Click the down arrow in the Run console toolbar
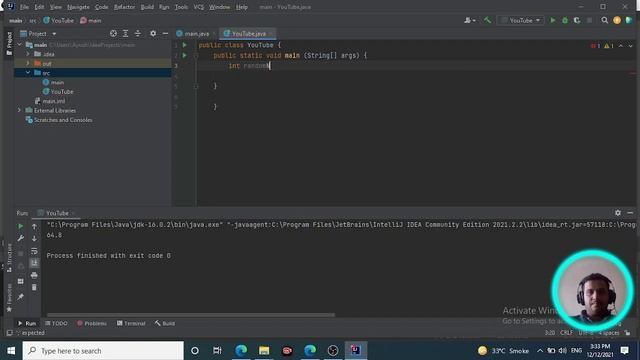The width and height of the screenshot is (640, 360). tap(34, 238)
